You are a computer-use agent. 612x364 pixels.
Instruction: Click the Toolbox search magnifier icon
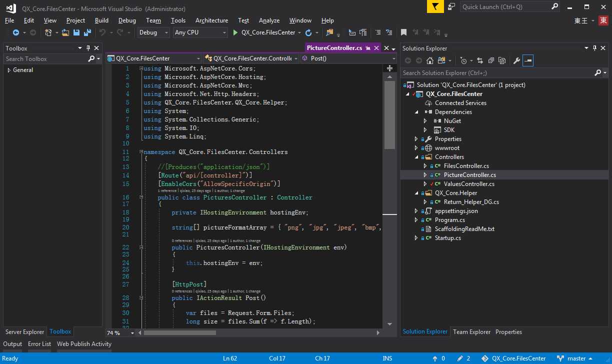(91, 58)
